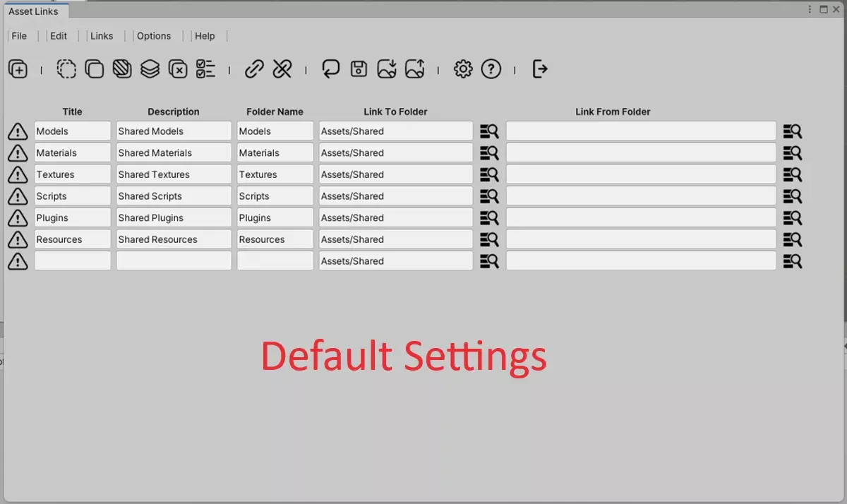The width and height of the screenshot is (847, 504).
Task: Click the add new link icon
Action: 18,69
